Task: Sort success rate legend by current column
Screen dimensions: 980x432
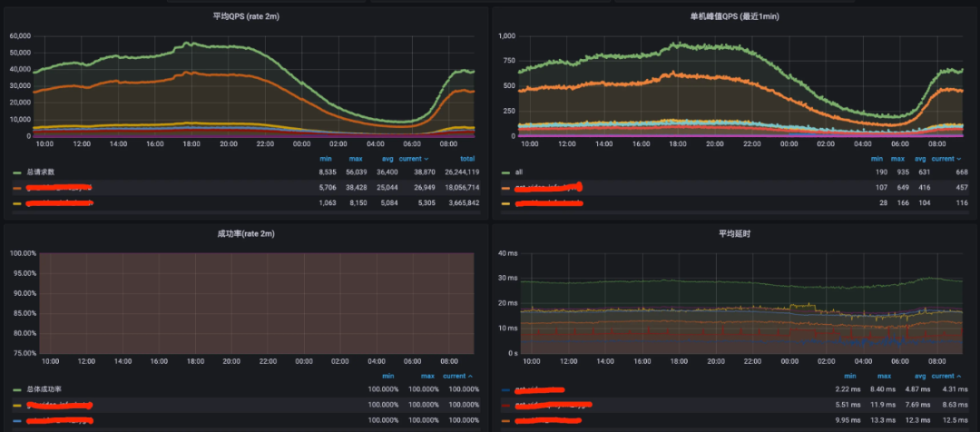Action: point(458,376)
